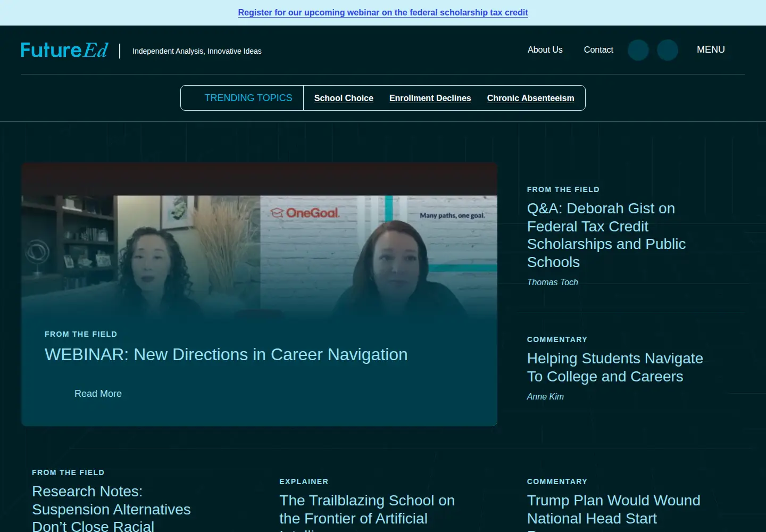Open the Contact page
Image resolution: width=766 pixels, height=532 pixels.
pos(598,49)
